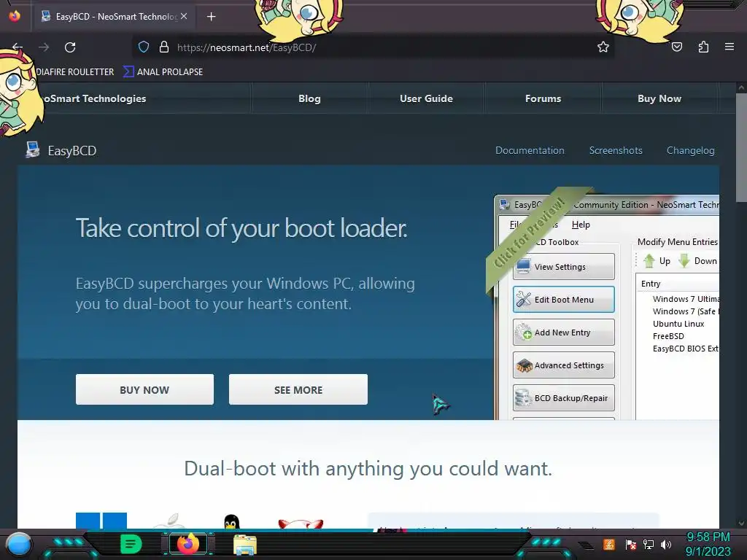
Task: Reload the EasyBCD page
Action: [70, 47]
